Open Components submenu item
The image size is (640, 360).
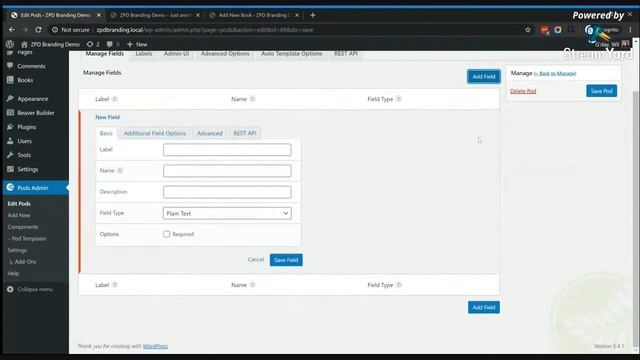(x=23, y=227)
